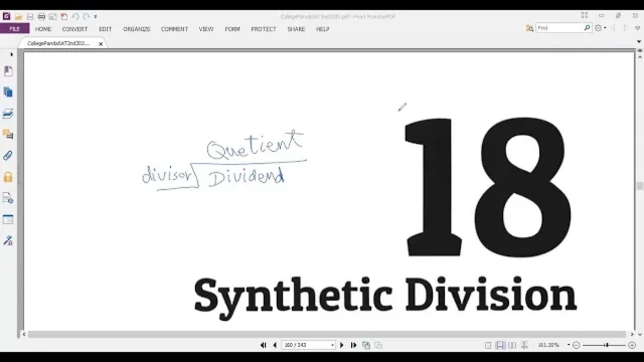Open the zoom percentage dropdown arrow
The image size is (644, 362).
point(569,345)
